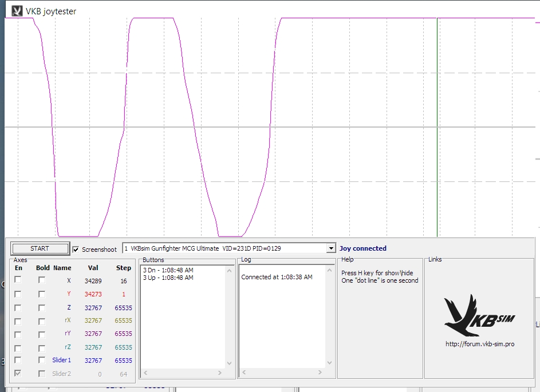The image size is (540, 392).
Task: Enable the rX axis En checkbox
Action: coord(18,321)
